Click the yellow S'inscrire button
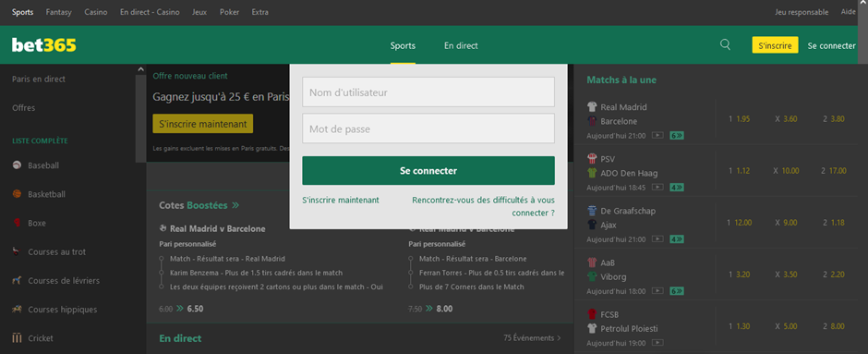This screenshot has width=868, height=354. click(x=775, y=45)
